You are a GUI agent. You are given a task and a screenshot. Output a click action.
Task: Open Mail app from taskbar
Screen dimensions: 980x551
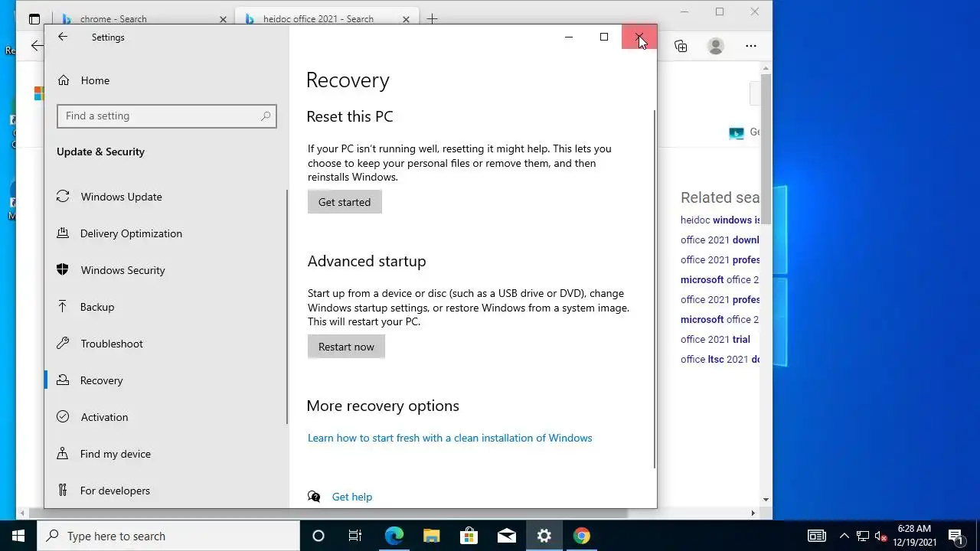point(506,536)
